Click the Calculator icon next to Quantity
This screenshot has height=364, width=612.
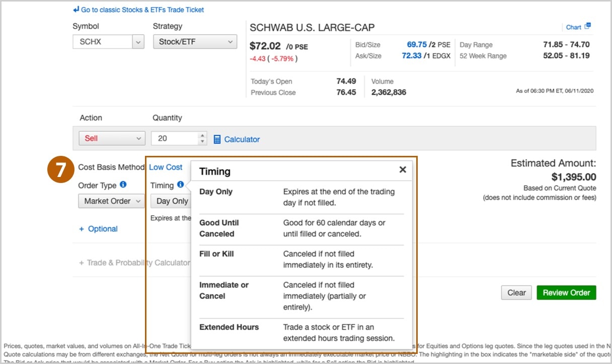(x=217, y=139)
